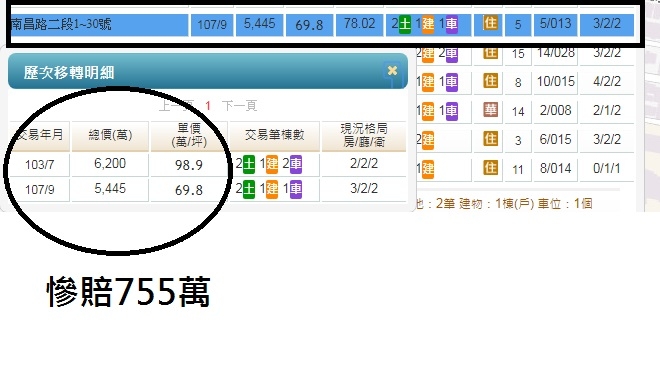
Task: Click the 5/013 floor cell in the highlighted row
Action: (556, 24)
